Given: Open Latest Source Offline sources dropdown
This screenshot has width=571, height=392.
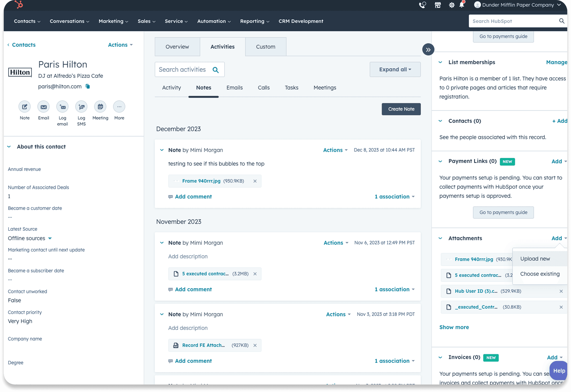Looking at the screenshot, I should pyautogui.click(x=50, y=238).
